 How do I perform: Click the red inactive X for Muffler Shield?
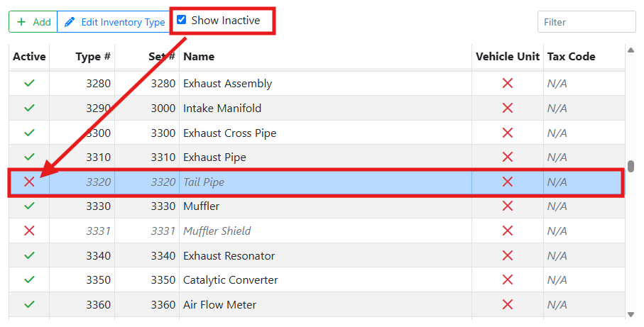click(x=29, y=231)
